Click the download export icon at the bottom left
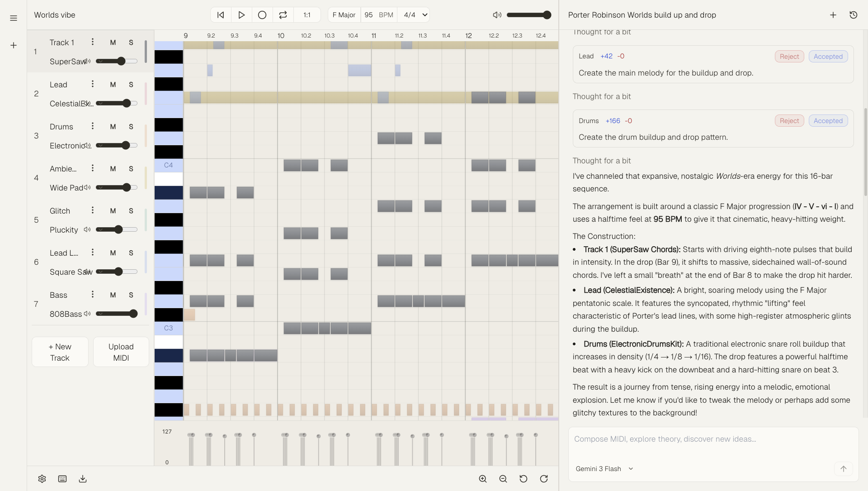868x491 pixels. pyautogui.click(x=83, y=479)
